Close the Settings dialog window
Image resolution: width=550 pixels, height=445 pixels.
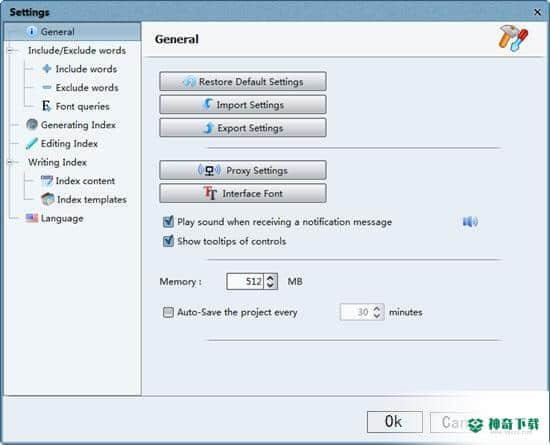pyautogui.click(x=537, y=12)
